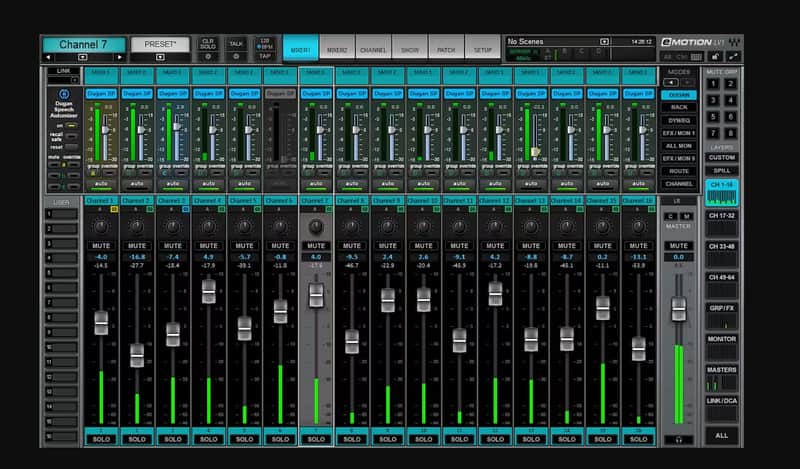
Task: Enable SPILL layer mode
Action: point(722,170)
